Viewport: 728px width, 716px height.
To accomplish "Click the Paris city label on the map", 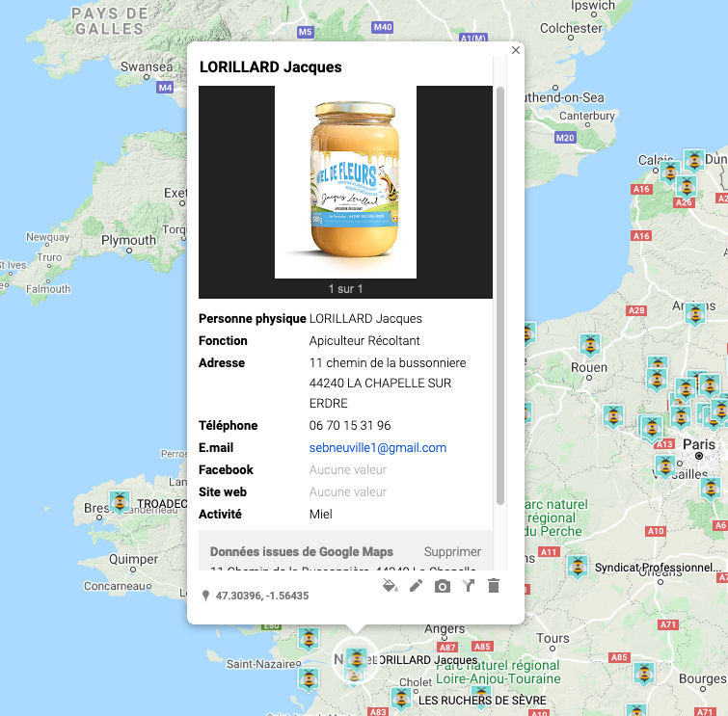I will pyautogui.click(x=699, y=444).
